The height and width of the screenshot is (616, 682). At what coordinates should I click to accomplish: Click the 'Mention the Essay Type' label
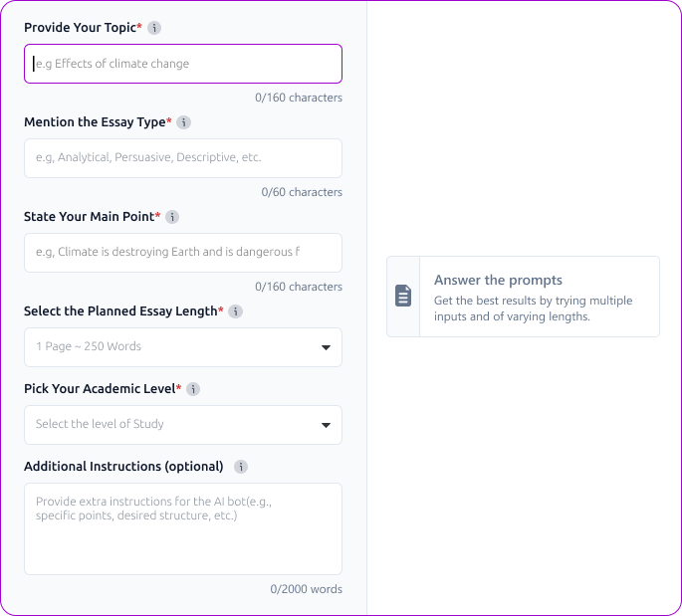click(95, 122)
